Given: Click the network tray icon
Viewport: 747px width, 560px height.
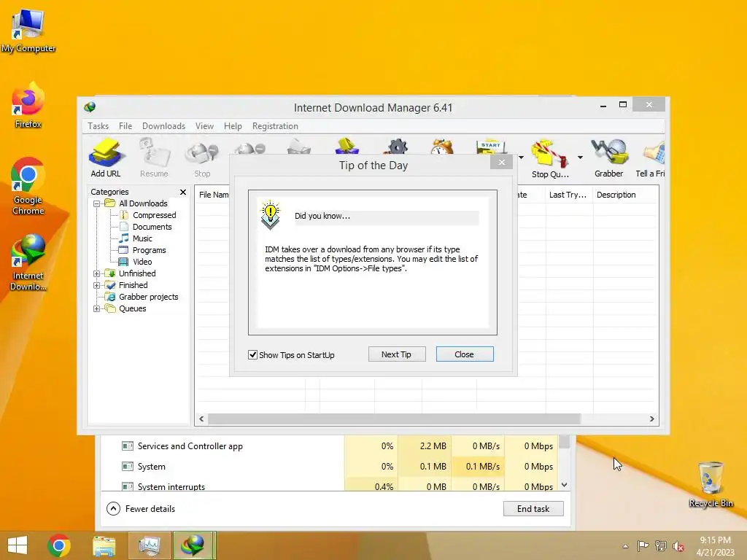Looking at the screenshot, I should coord(661,546).
